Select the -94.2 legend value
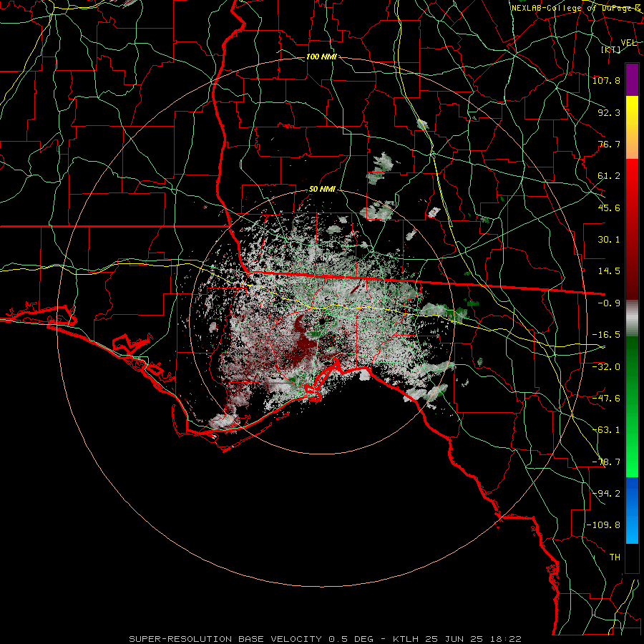Screen dimensions: 644x644 606,494
